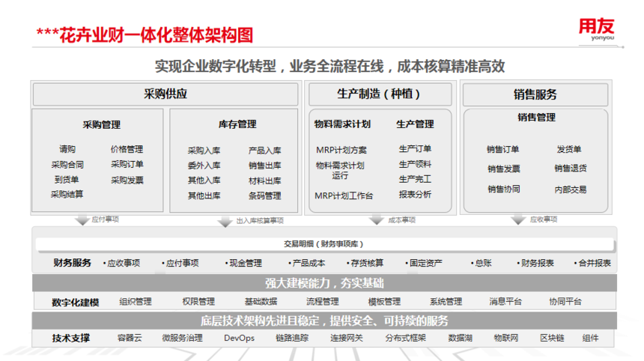Click 固定资产 in 财务服务 row
This screenshot has width=644, height=361.
(426, 263)
